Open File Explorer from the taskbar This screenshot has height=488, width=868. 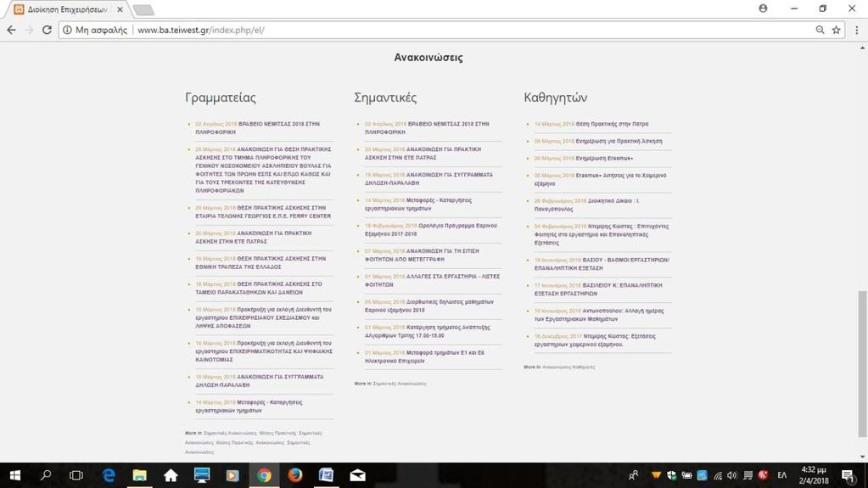(x=139, y=475)
